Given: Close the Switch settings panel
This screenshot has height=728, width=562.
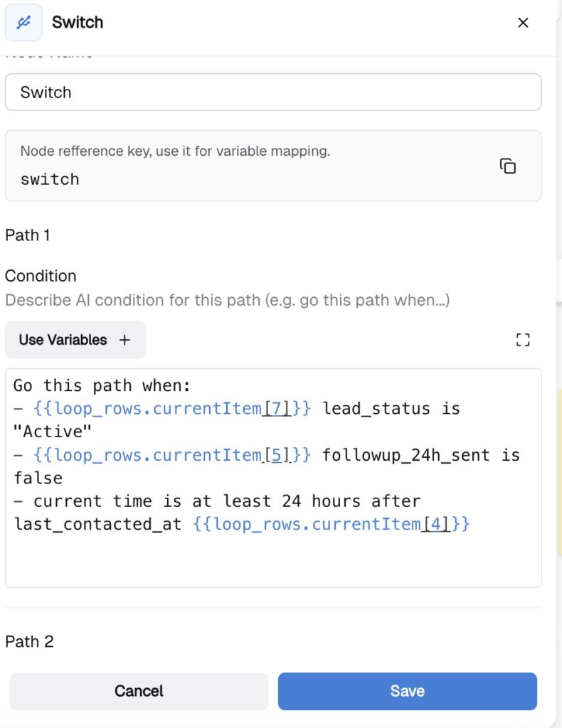Looking at the screenshot, I should tap(523, 23).
